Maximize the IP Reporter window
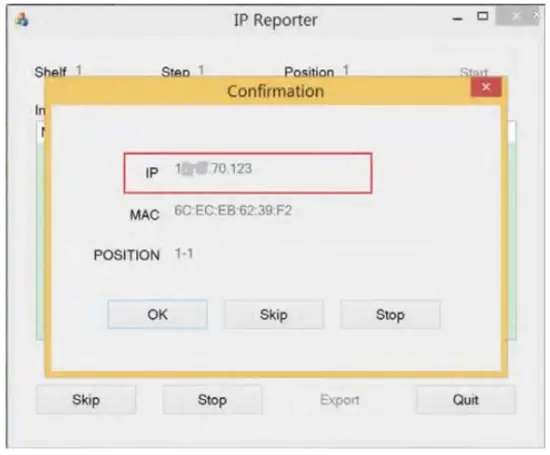The image size is (550, 455). point(483,16)
